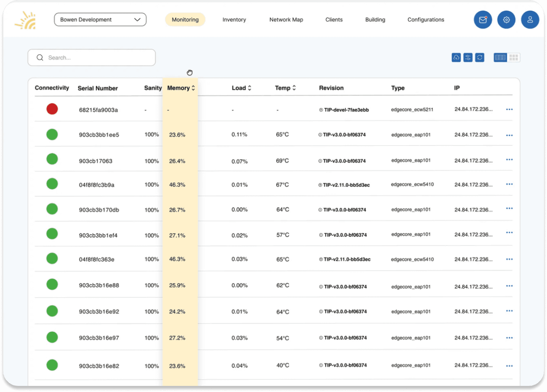Click info icon beside TIP-devel-7fae3ebb
Image resolution: width=547 pixels, height=392 pixels.
point(321,110)
